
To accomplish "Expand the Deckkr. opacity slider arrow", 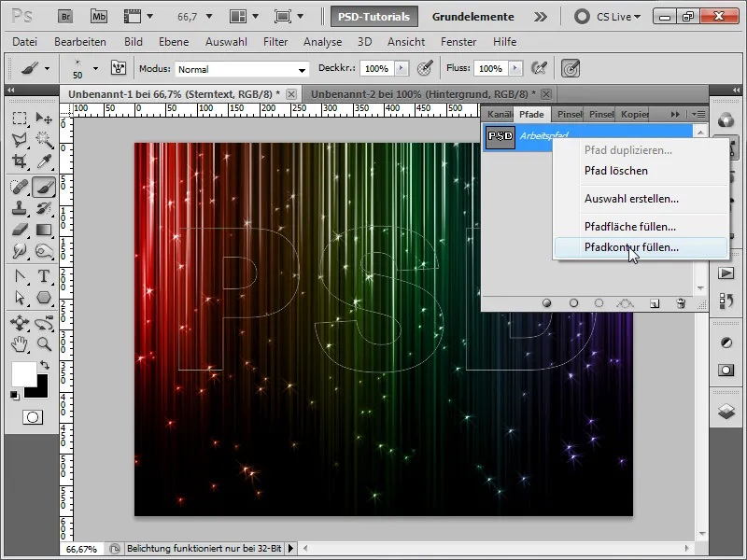I will point(402,68).
